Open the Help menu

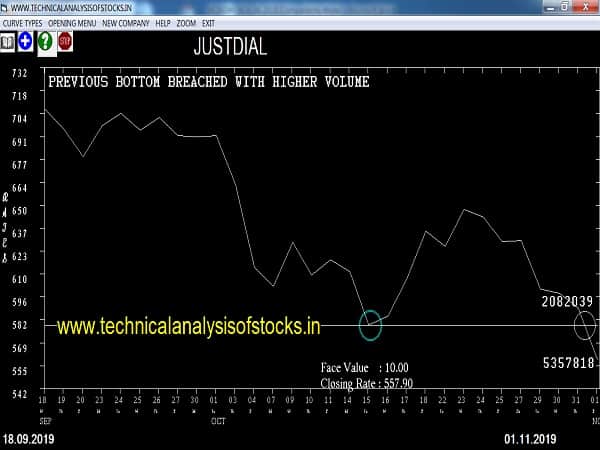163,22
